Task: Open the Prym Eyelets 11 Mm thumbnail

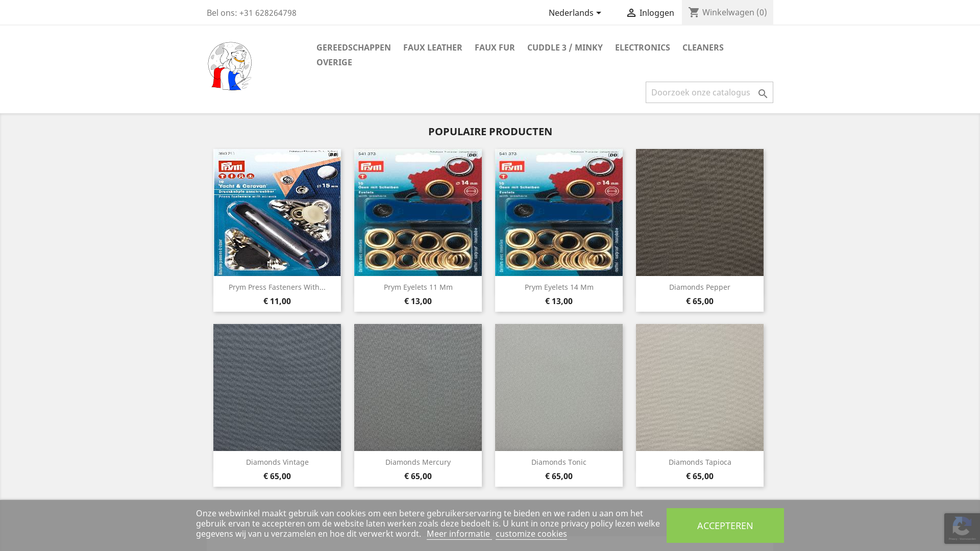Action: 418,212
